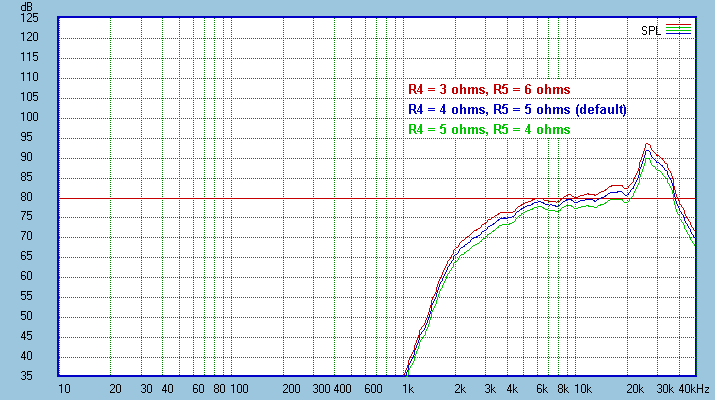The image size is (715, 400).
Task: Click the red 'R4 = 3 ohms' annotation
Action: (489, 89)
